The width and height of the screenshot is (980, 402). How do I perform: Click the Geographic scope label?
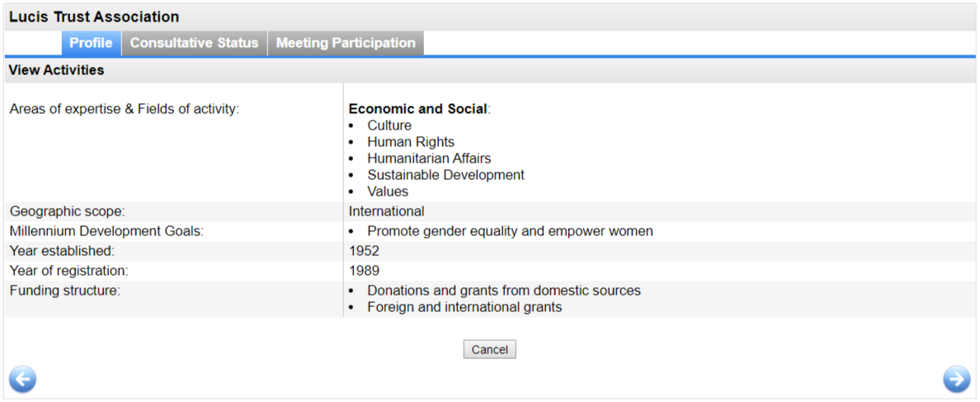[x=67, y=211]
